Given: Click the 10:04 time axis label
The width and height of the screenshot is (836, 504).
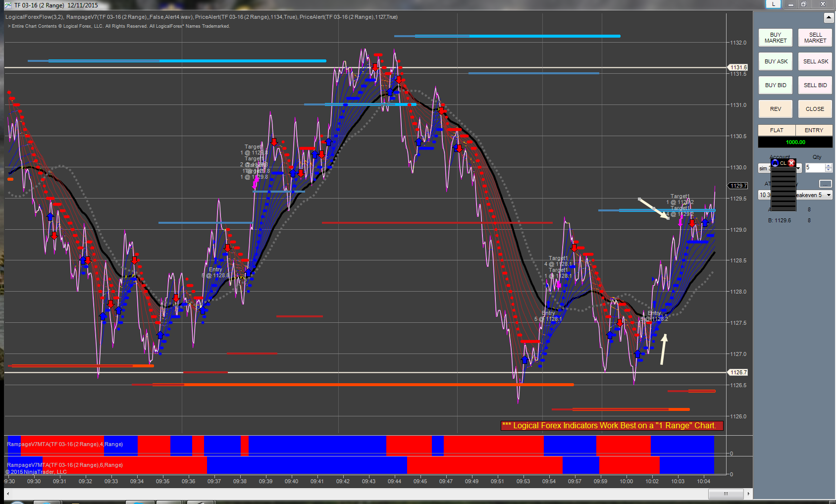Looking at the screenshot, I should pos(703,481).
